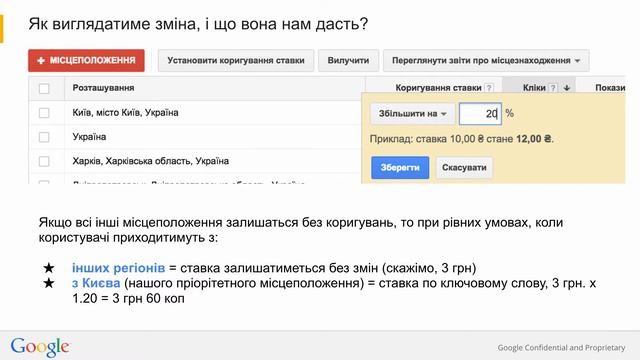Click the Розташування column header
640x360 pixels.
point(103,88)
